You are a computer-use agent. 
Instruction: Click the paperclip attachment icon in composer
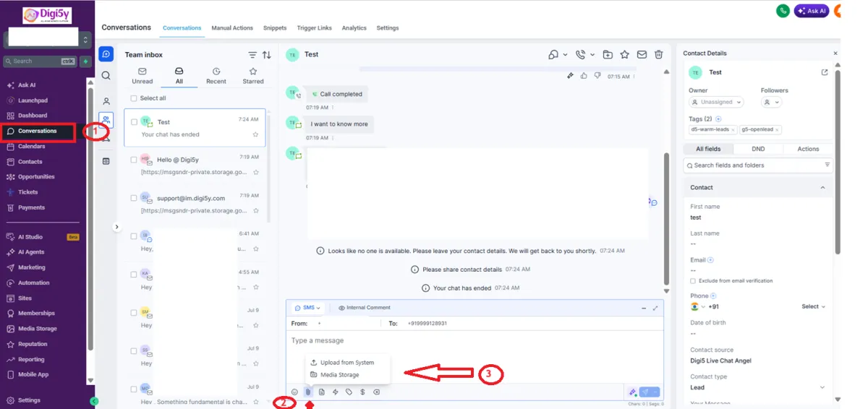point(307,392)
